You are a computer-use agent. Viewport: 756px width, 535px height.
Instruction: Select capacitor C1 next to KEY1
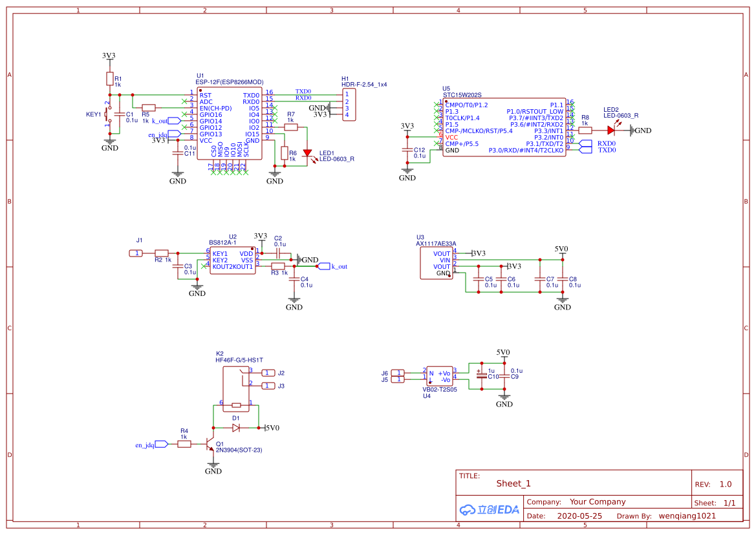118,114
